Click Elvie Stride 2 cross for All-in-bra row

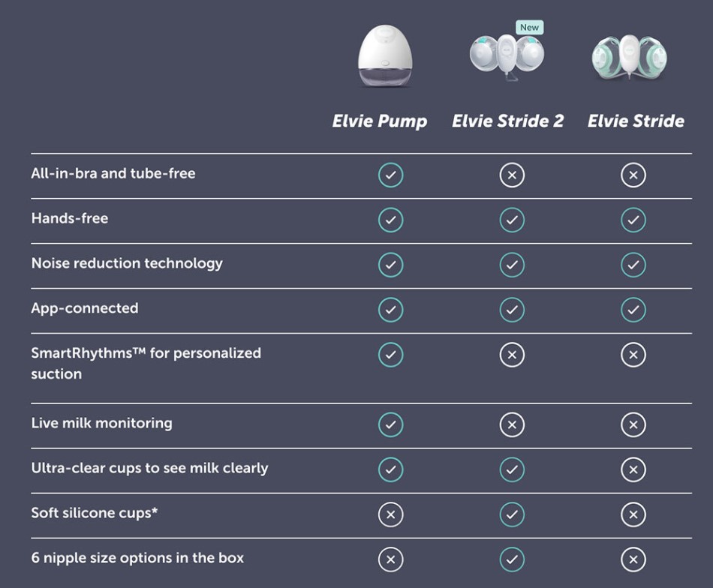click(x=512, y=175)
